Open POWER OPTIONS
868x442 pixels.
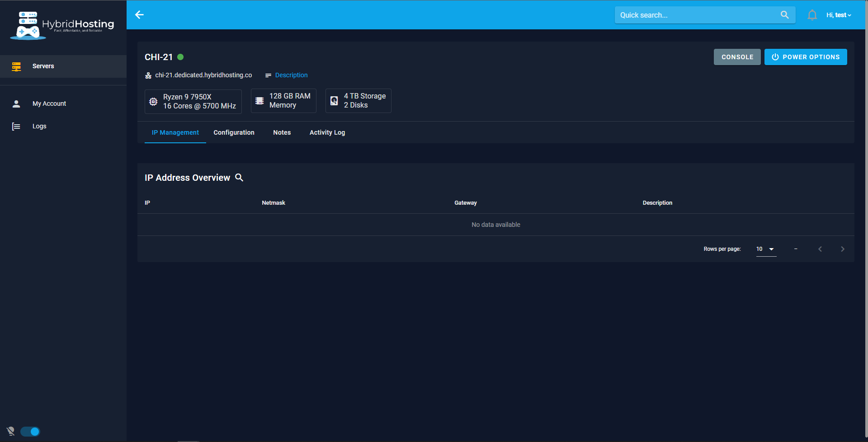click(806, 57)
